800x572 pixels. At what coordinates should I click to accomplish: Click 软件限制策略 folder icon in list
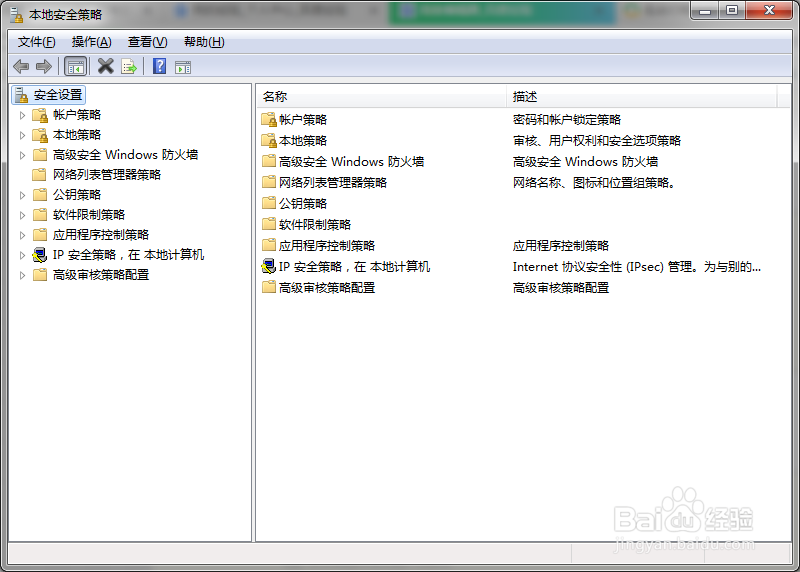(x=269, y=224)
